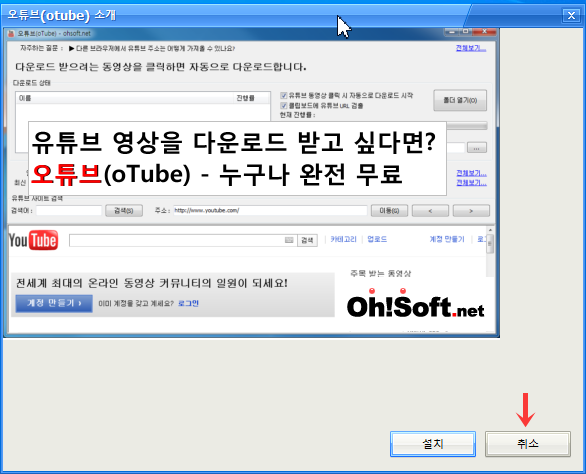Cancel with the 취소 button
The height and width of the screenshot is (474, 586).
click(x=528, y=444)
